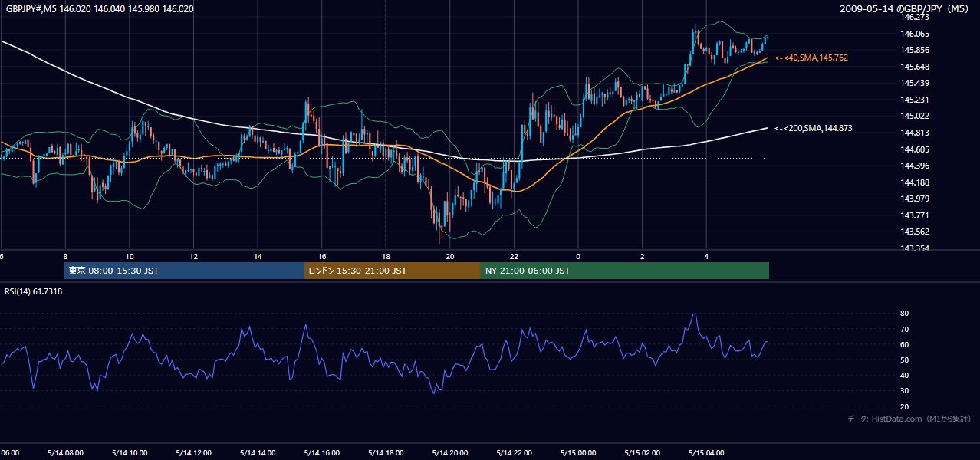Click price axis value 144.188
980x460 pixels.
tap(916, 182)
